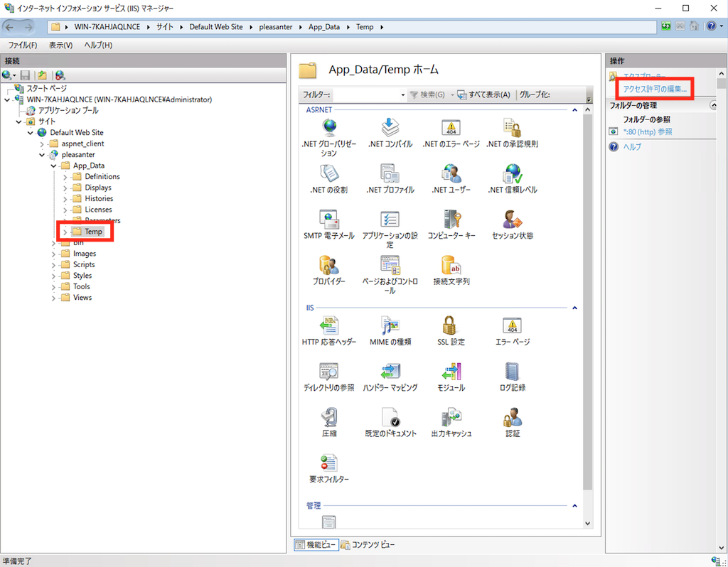Collapse the ASP.NET group section

[574, 110]
